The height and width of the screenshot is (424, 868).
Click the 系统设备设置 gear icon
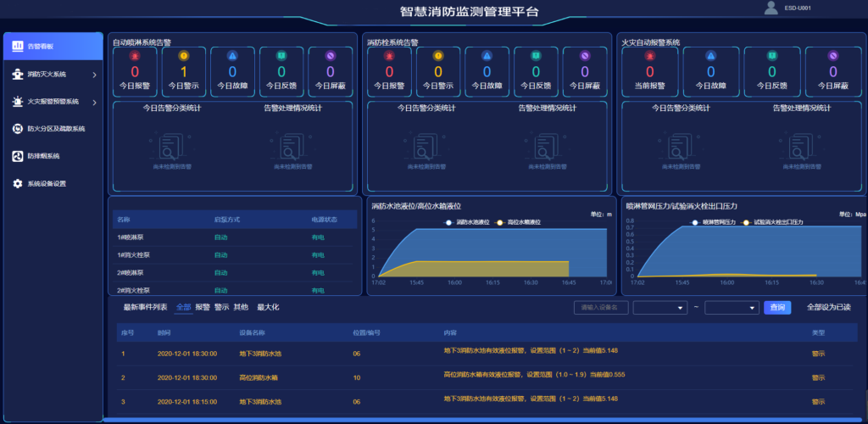[x=18, y=183]
